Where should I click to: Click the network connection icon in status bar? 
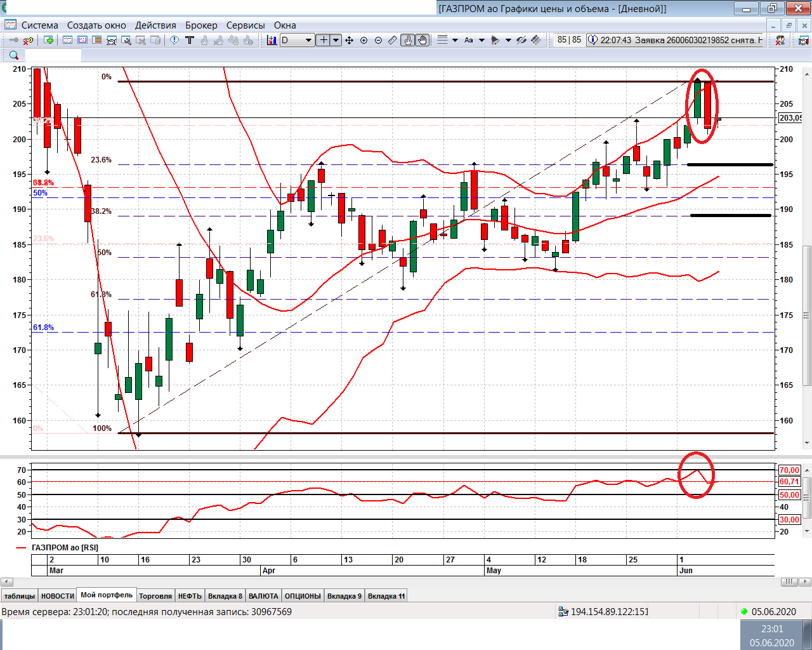click(x=563, y=611)
